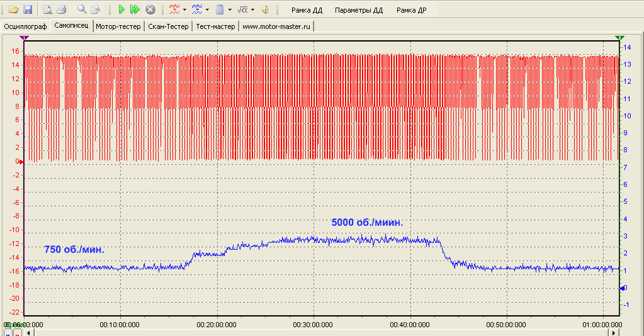644x336 pixels.
Task: Click the square root alpha formula icon
Action: 242,9
